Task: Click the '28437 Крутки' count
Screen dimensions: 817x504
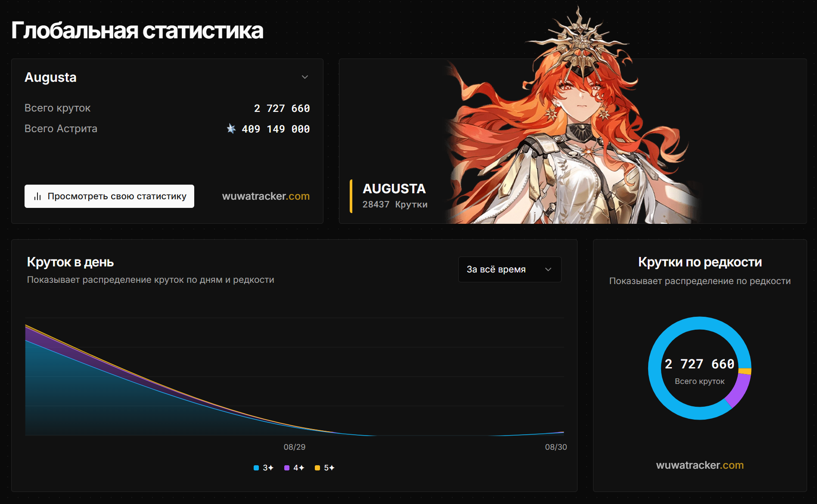Action: [x=395, y=204]
